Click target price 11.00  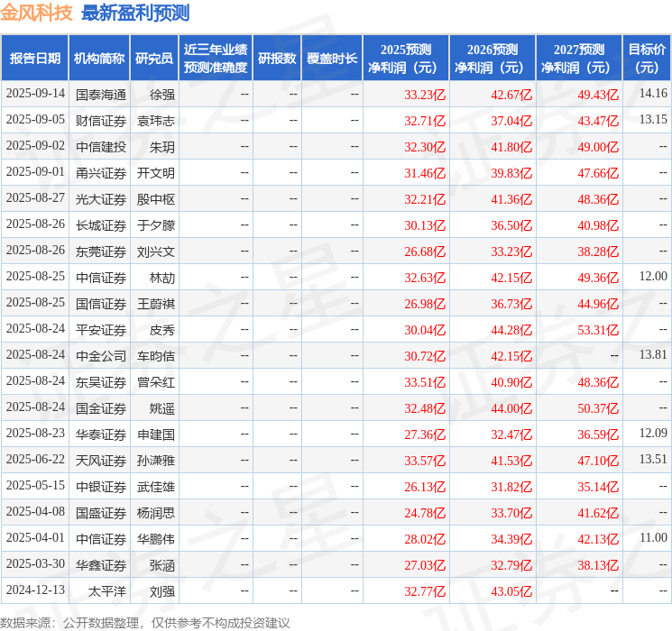pos(653,537)
